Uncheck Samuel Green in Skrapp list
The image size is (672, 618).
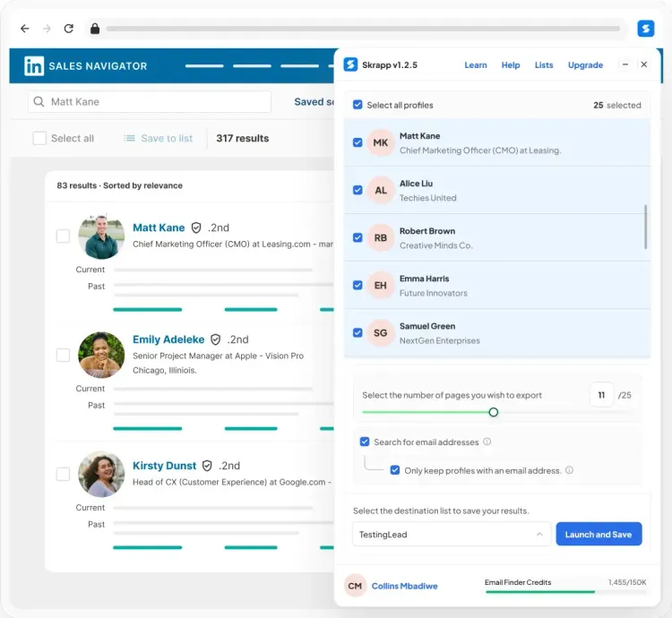pyautogui.click(x=358, y=333)
